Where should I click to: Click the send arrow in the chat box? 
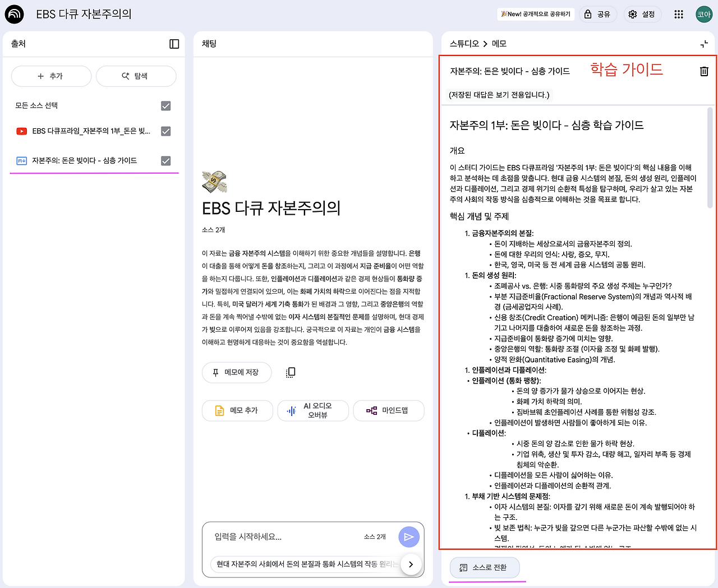(409, 536)
